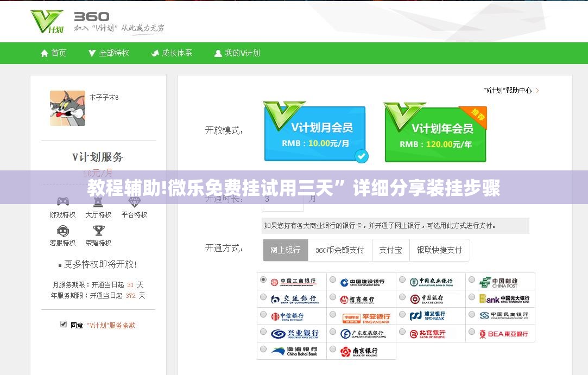Switch to the 银联快捷支付 tab
Screen dimensions: 588x375
(439, 250)
